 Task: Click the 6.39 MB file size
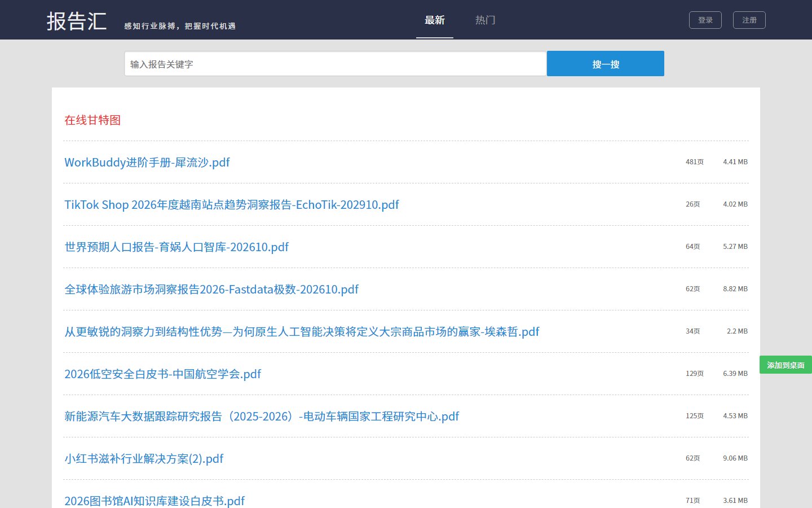pyautogui.click(x=735, y=374)
